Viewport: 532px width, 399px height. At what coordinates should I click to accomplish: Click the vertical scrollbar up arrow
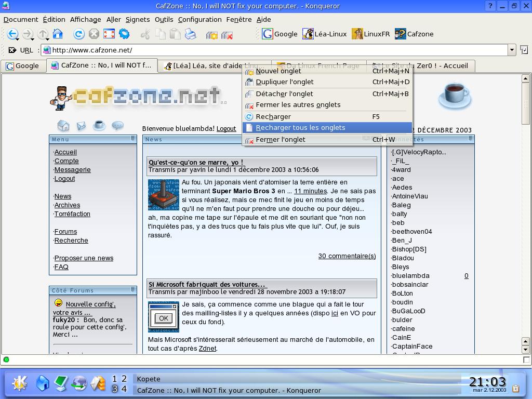point(526,79)
